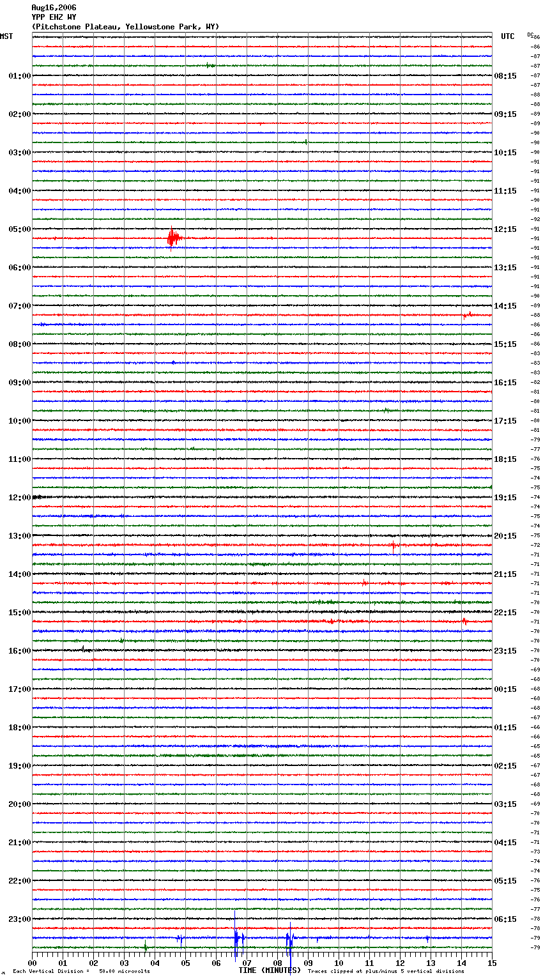Select the 02:00 MST time label
This screenshot has width=543, height=980.
coord(19,114)
